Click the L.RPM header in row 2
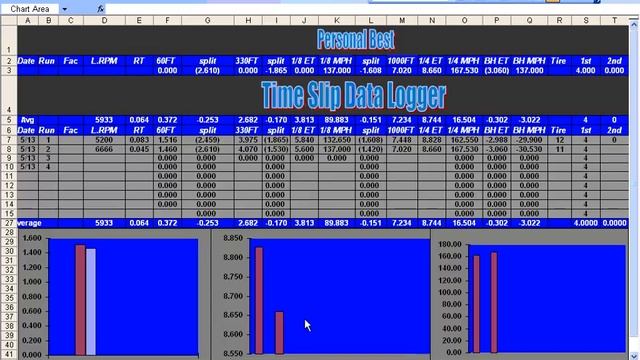The height and width of the screenshot is (360, 640). (x=104, y=61)
